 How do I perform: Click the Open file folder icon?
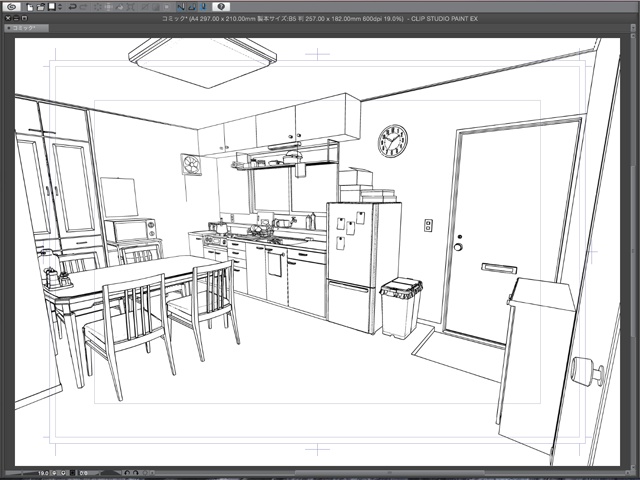(41, 7)
